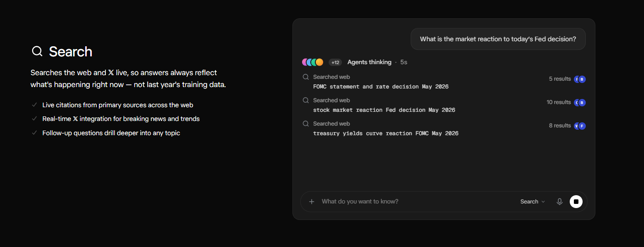
Task: Click the checkmark beside "Follow-up questions drill deeper"
Action: 34,133
